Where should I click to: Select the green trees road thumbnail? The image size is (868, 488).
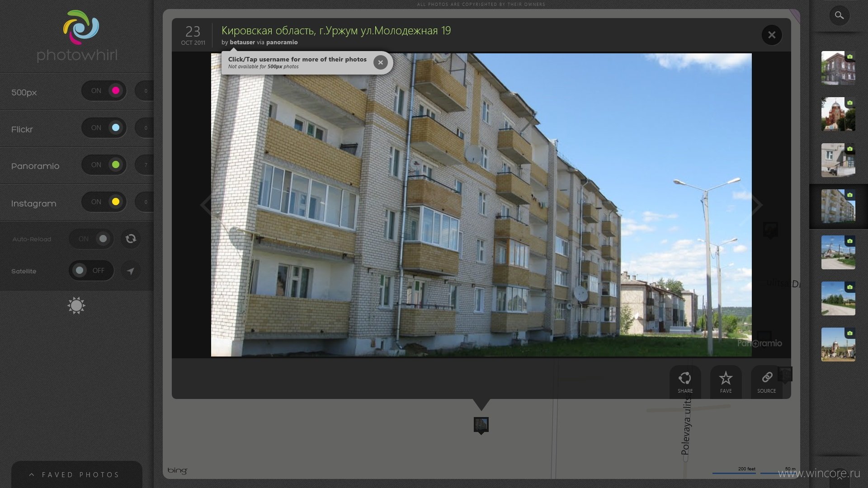click(838, 298)
